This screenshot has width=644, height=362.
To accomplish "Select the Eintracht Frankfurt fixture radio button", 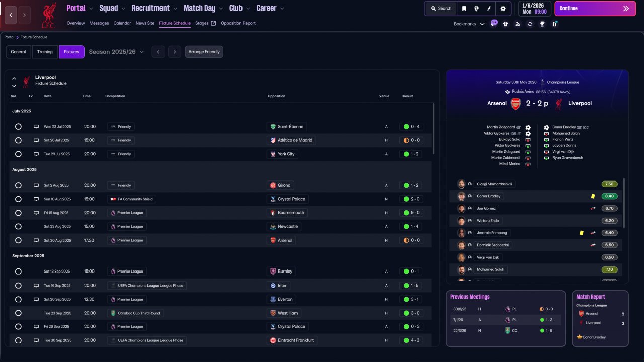I will 18,340.
